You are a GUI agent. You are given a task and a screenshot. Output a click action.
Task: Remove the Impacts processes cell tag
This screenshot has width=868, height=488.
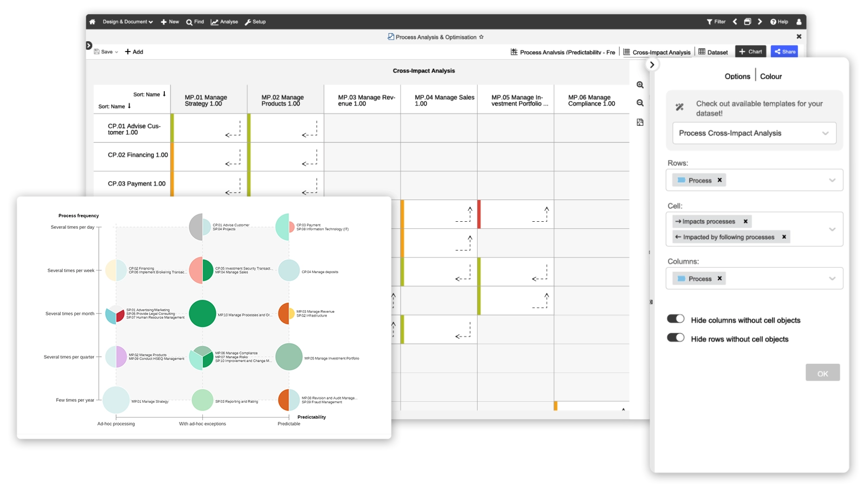[x=745, y=221]
